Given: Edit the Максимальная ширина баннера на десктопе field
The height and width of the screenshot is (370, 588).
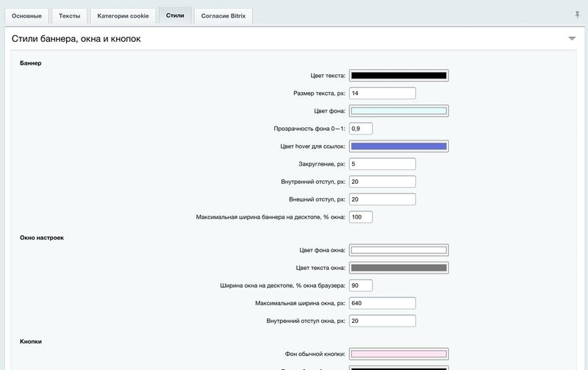Looking at the screenshot, I should (x=361, y=217).
